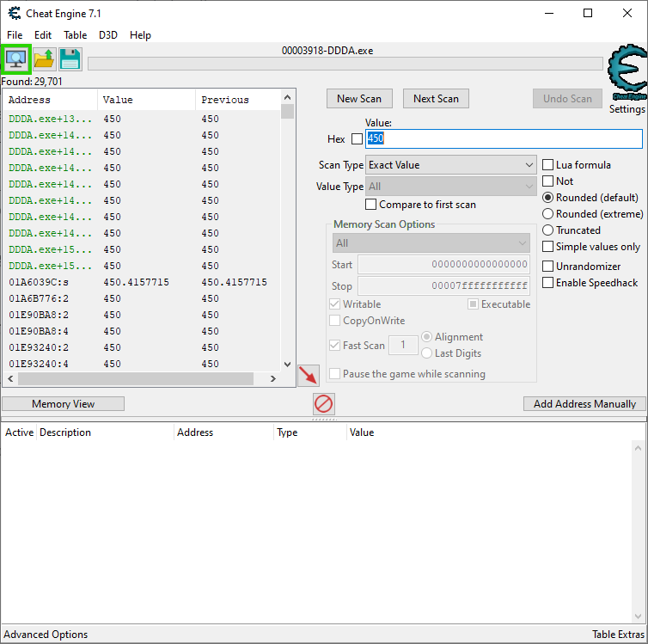Click the red arrow add-to-list icon
648x644 pixels.
(308, 376)
